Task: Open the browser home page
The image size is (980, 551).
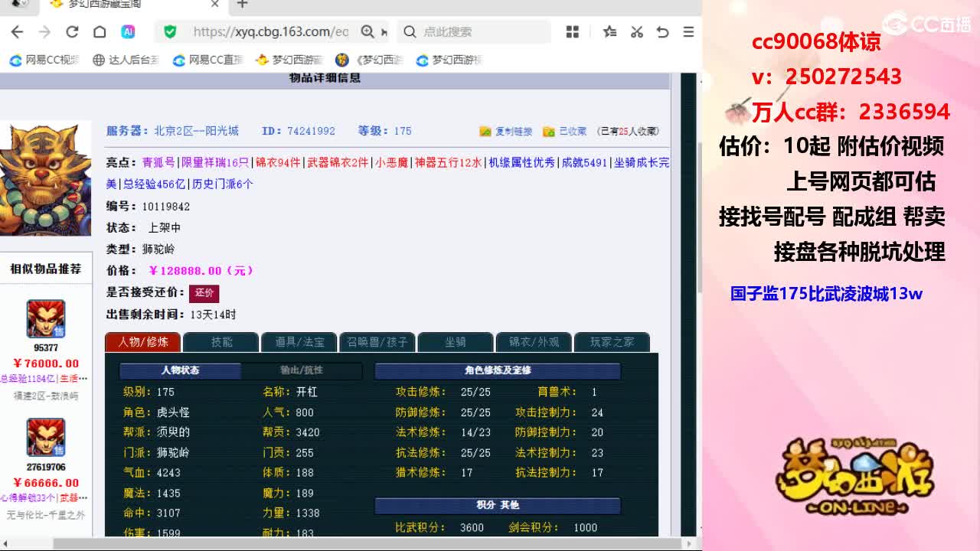Action: pyautogui.click(x=100, y=31)
